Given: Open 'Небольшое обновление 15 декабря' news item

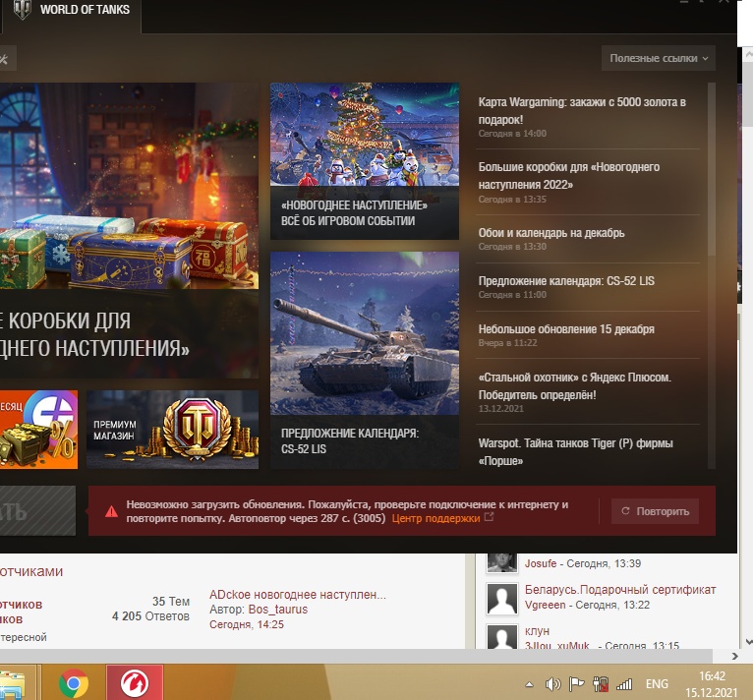Looking at the screenshot, I should tap(566, 329).
